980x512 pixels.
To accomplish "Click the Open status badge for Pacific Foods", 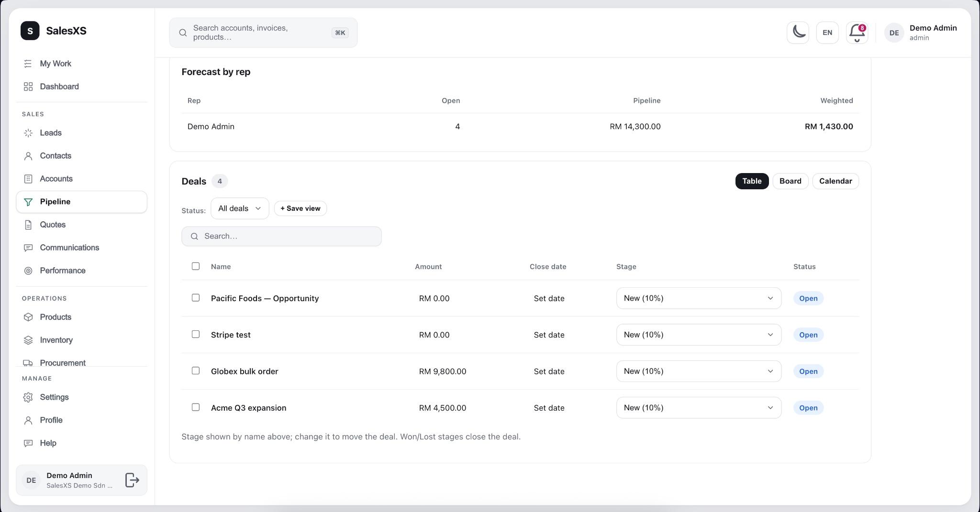I will click(x=808, y=298).
